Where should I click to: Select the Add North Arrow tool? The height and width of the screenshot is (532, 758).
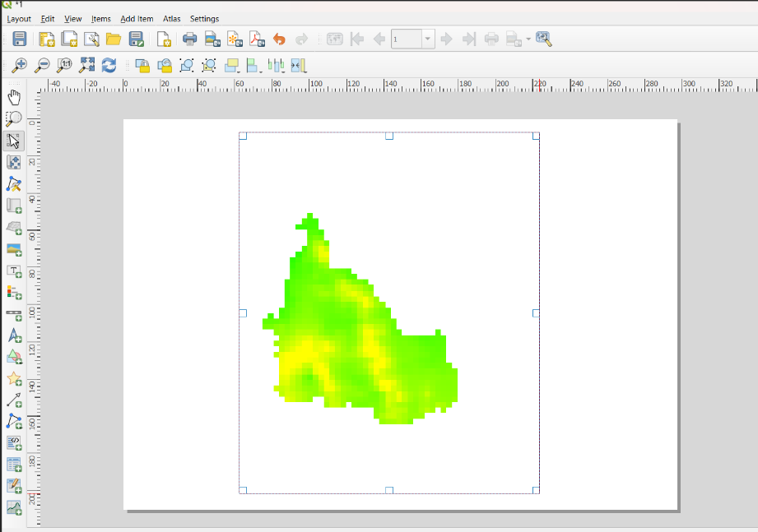tap(14, 335)
